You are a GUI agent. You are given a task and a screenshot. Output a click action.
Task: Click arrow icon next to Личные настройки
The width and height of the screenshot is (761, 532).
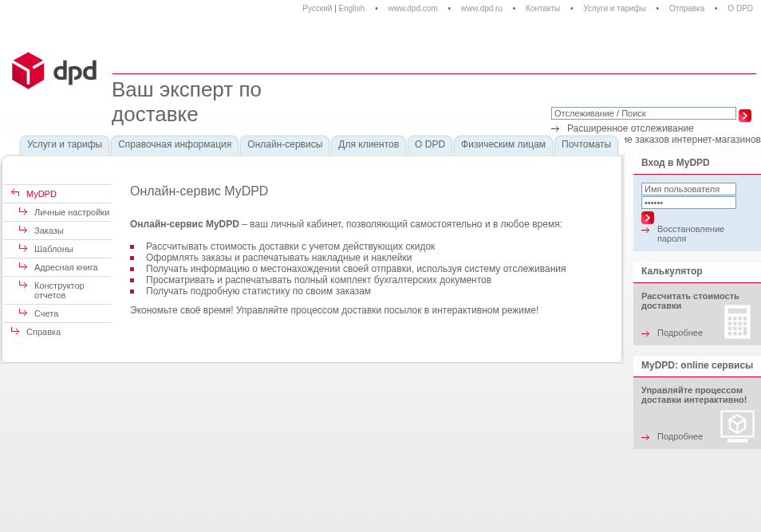coord(23,211)
